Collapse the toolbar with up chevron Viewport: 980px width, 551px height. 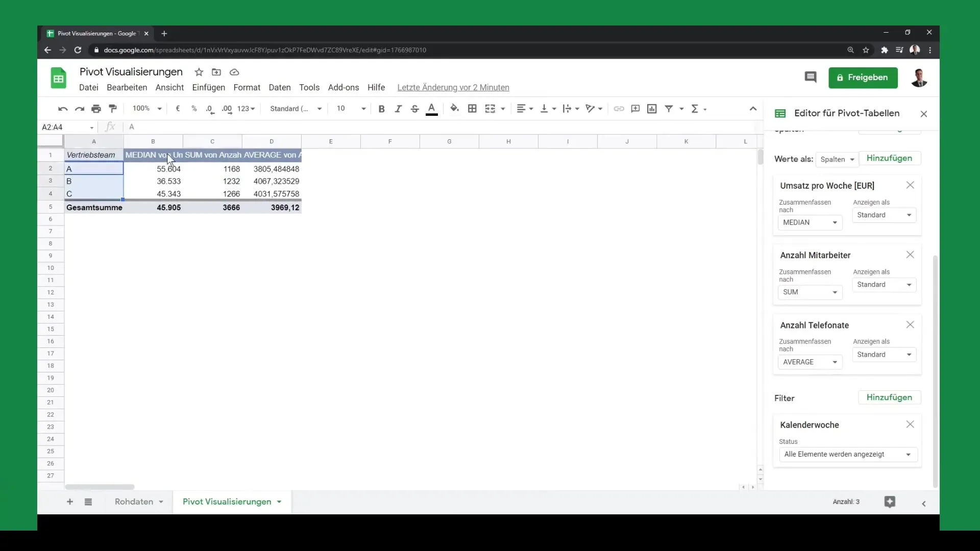pyautogui.click(x=753, y=109)
